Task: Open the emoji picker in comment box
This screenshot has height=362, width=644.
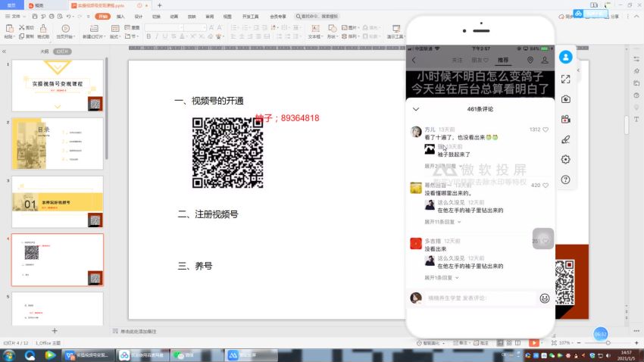Action: pos(545,298)
